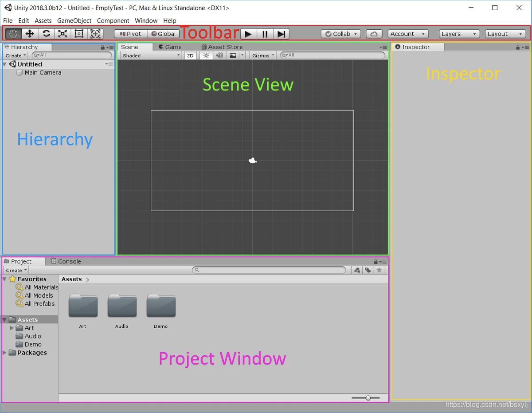This screenshot has height=413, width=532.
Task: Select the Hierarchy tab
Action: (x=27, y=47)
